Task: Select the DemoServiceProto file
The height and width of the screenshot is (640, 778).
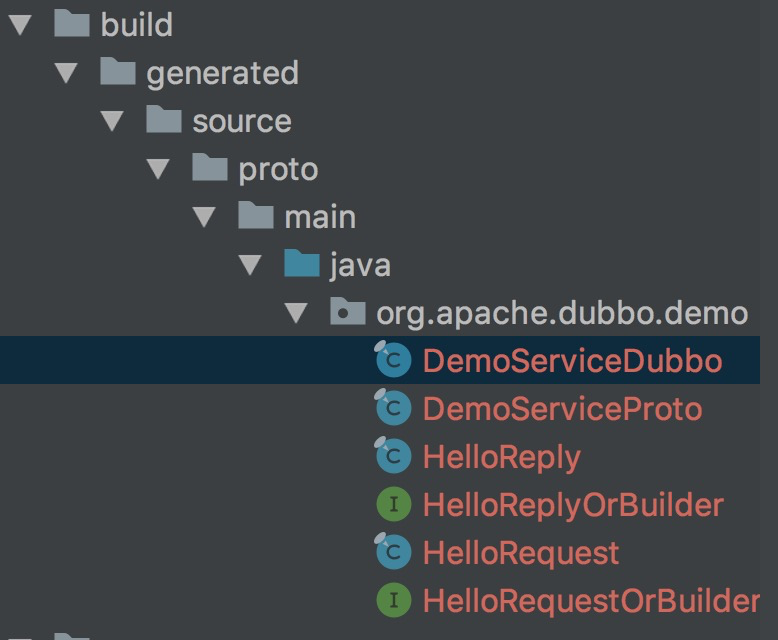Action: point(562,409)
